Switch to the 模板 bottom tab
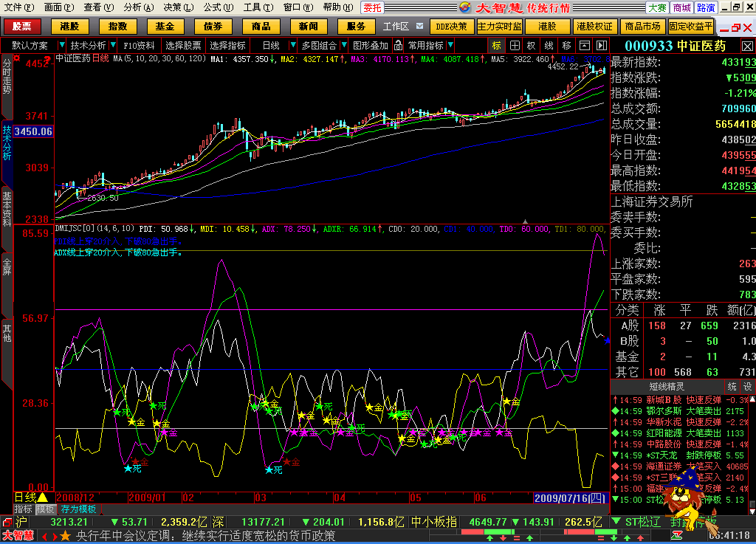Viewport: 756px width, 544px height. (x=45, y=509)
